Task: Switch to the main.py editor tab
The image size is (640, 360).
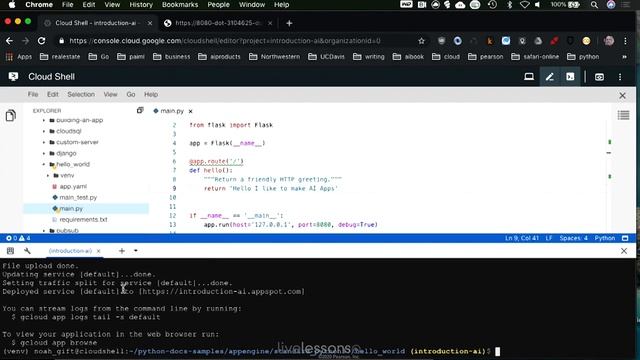Action: pyautogui.click(x=172, y=111)
